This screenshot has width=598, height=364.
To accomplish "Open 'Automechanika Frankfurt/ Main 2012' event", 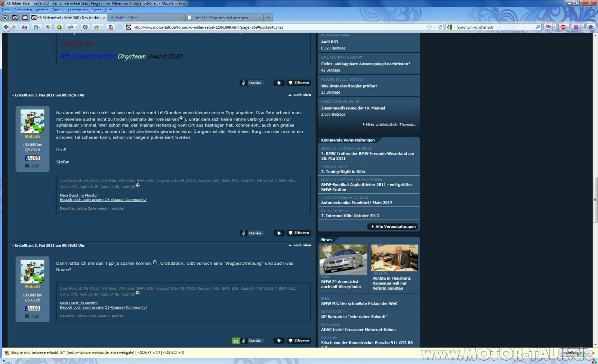I will 357,203.
